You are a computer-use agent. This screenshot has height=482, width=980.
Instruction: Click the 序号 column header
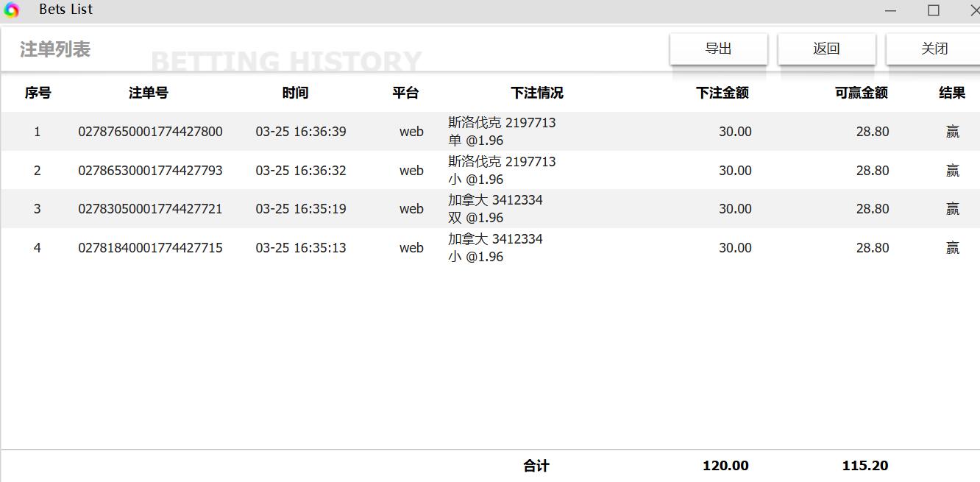37,93
